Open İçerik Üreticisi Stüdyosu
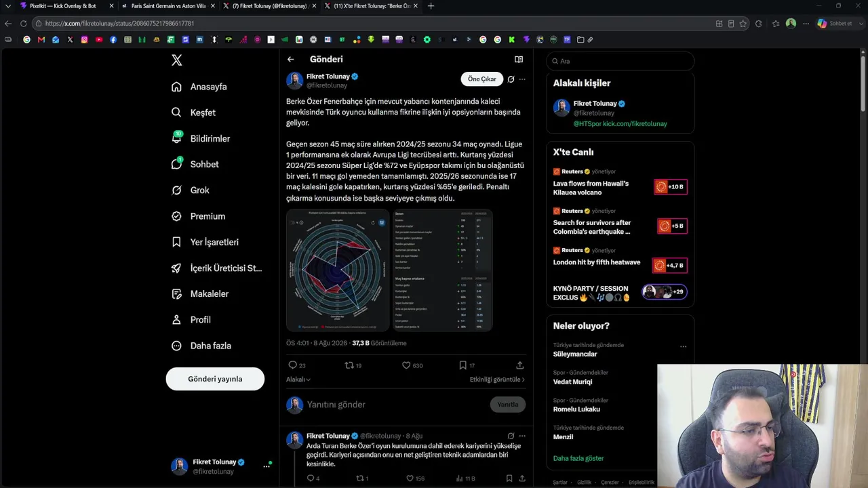This screenshot has width=868, height=488. tap(217, 268)
